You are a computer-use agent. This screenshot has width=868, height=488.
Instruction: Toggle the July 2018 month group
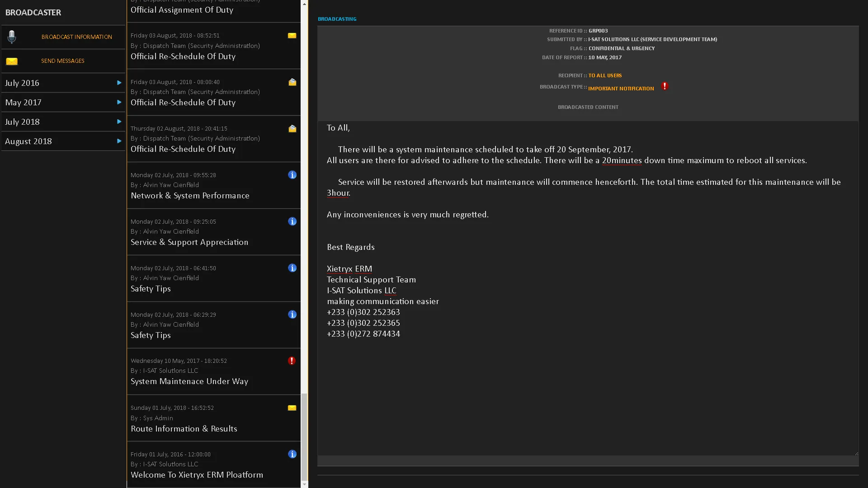click(62, 122)
